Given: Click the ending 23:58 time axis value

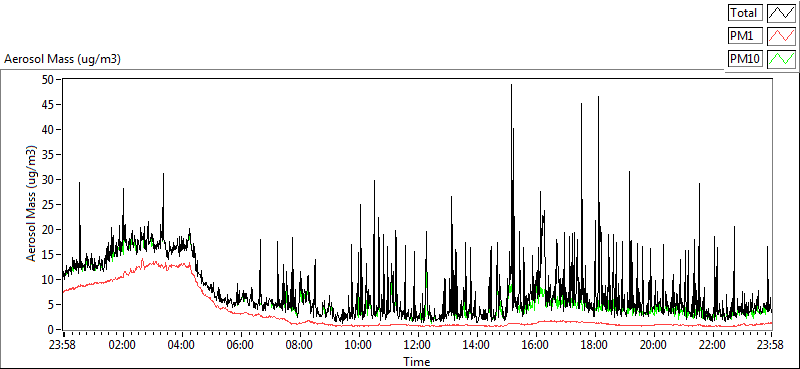Looking at the screenshot, I should point(770,344).
